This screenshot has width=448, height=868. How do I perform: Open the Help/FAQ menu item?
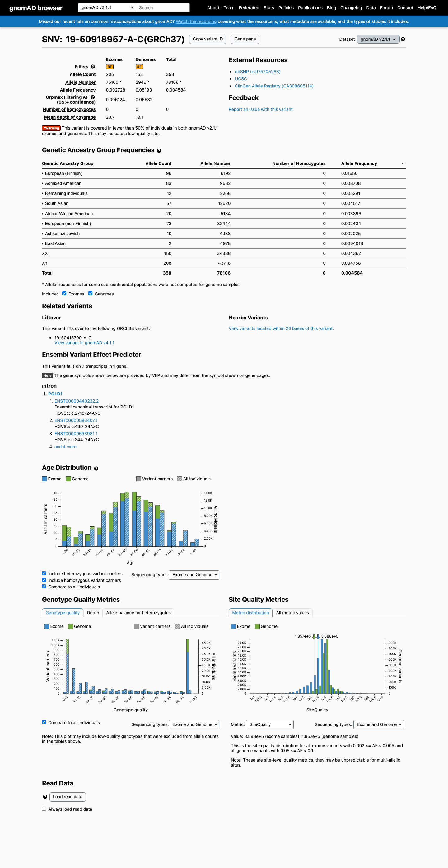tap(427, 8)
